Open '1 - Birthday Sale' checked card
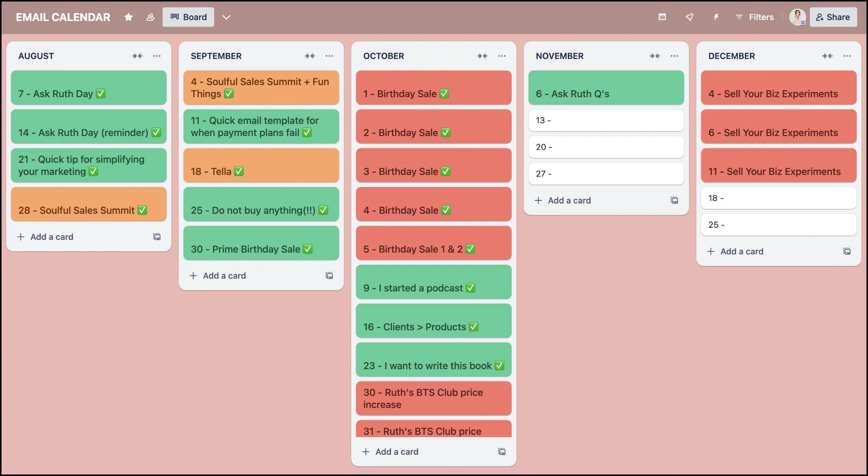Viewport: 868px width, 476px height. pyautogui.click(x=434, y=88)
